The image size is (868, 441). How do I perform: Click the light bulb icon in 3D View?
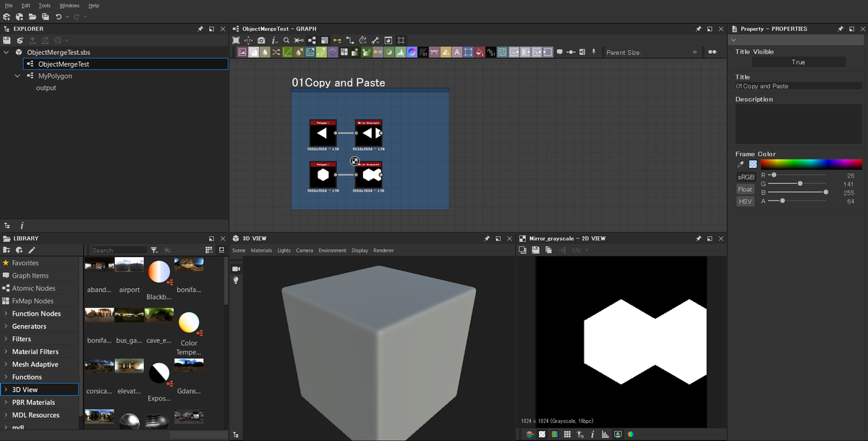point(236,280)
